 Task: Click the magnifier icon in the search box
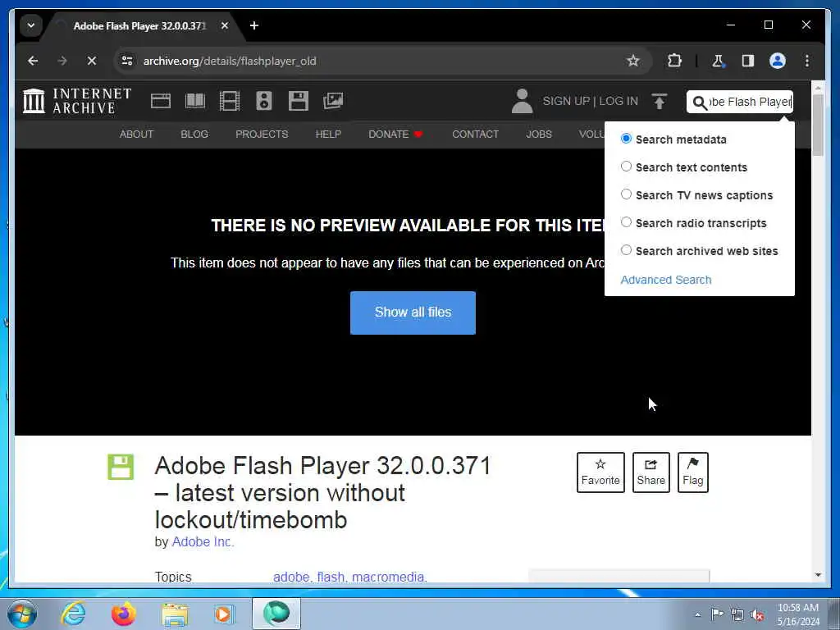tap(700, 102)
